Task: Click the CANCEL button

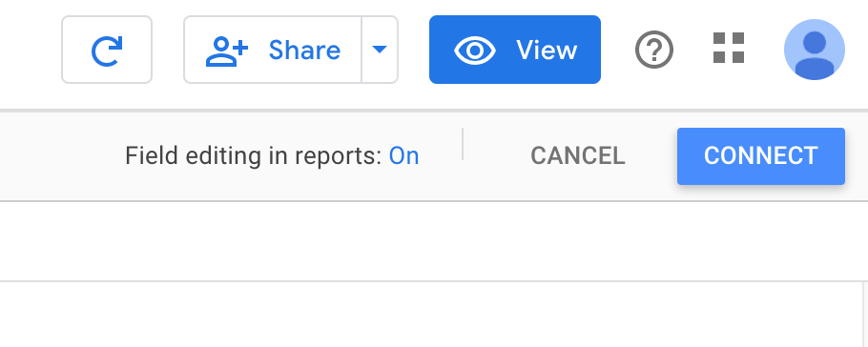Action: tap(578, 156)
